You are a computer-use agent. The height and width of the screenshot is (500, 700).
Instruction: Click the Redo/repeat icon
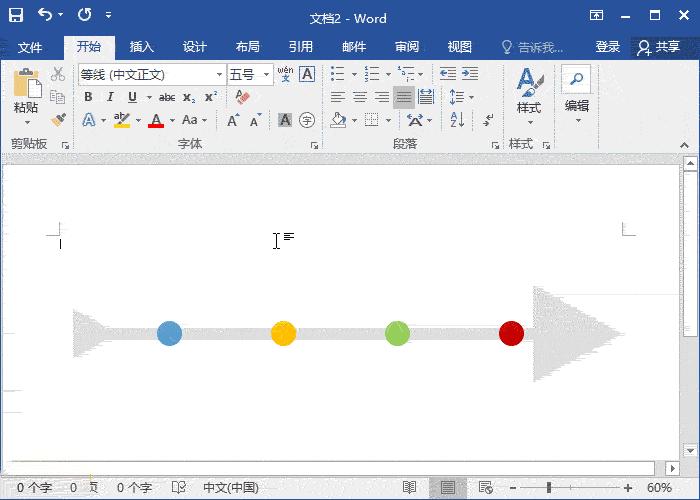click(84, 15)
